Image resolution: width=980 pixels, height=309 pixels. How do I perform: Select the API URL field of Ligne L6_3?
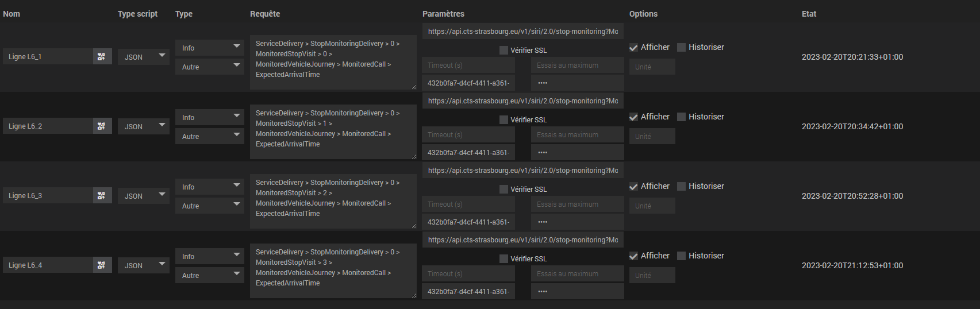522,171
